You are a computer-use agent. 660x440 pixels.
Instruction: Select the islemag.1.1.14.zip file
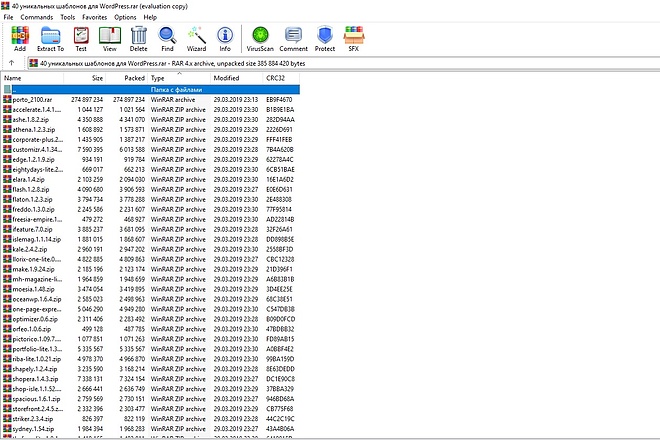[37, 239]
